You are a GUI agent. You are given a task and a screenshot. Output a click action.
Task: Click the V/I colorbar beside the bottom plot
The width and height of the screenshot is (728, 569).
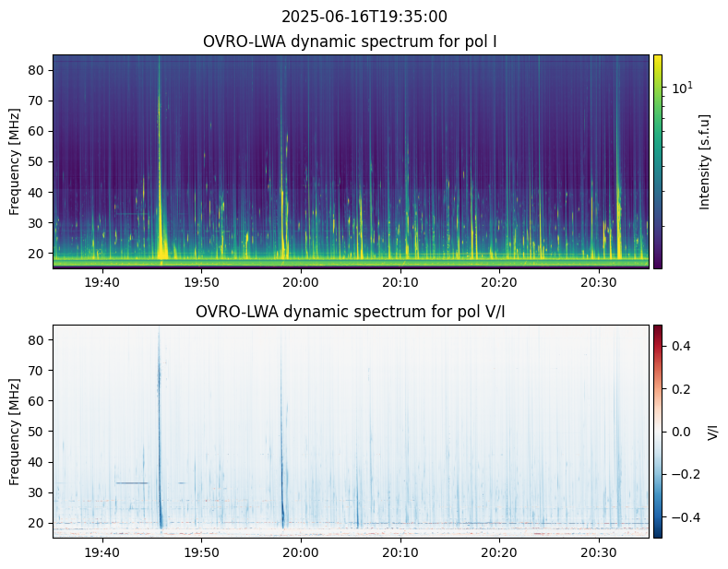pyautogui.click(x=658, y=431)
